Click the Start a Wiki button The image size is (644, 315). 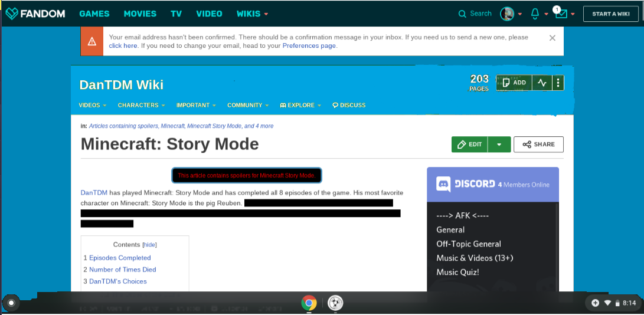point(610,14)
